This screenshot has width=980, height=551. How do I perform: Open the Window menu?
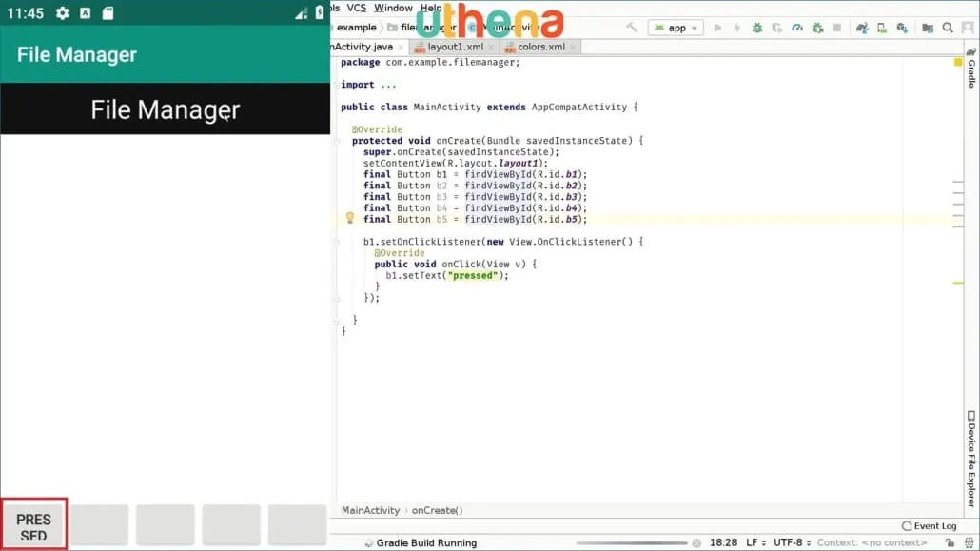(393, 8)
